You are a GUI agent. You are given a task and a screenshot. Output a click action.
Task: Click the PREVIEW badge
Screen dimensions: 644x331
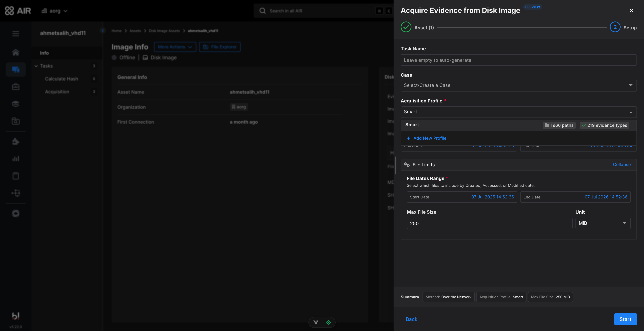(x=533, y=7)
